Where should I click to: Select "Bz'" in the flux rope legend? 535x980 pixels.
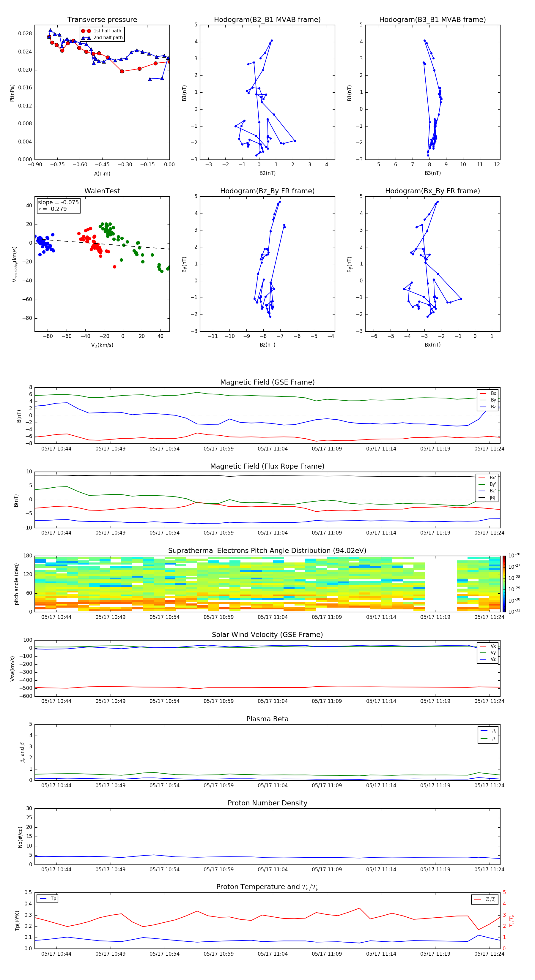[x=487, y=491]
